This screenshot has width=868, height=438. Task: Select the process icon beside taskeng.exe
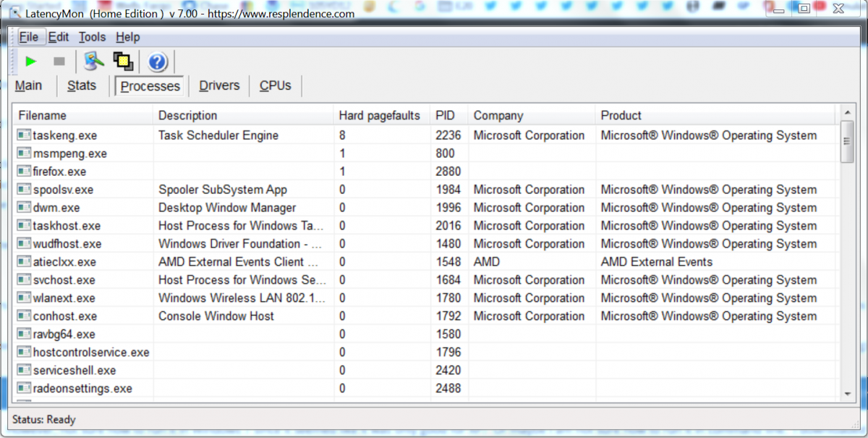tap(24, 135)
